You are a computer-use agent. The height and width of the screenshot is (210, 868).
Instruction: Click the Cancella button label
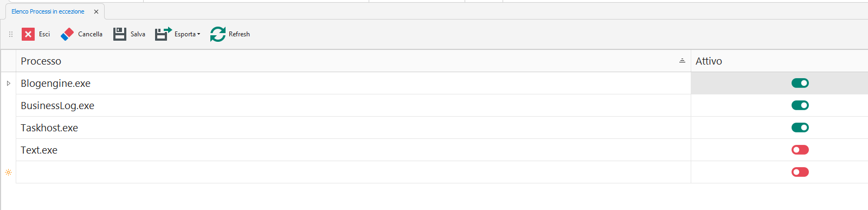(x=90, y=34)
